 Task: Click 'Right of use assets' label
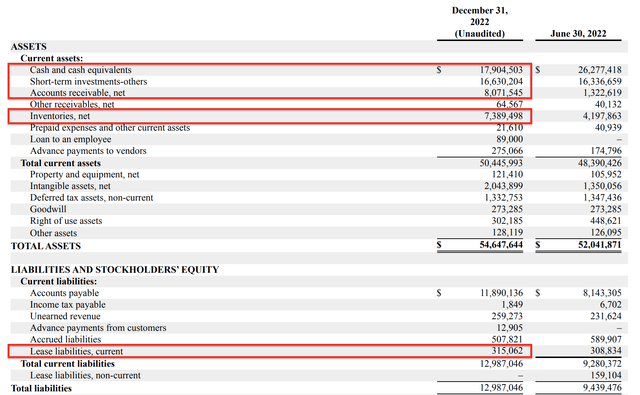(x=66, y=221)
